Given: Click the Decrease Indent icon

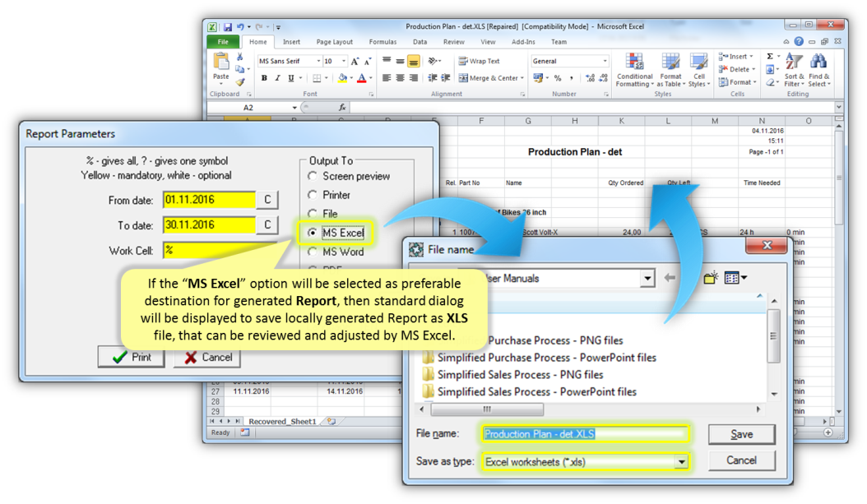Looking at the screenshot, I should 433,78.
